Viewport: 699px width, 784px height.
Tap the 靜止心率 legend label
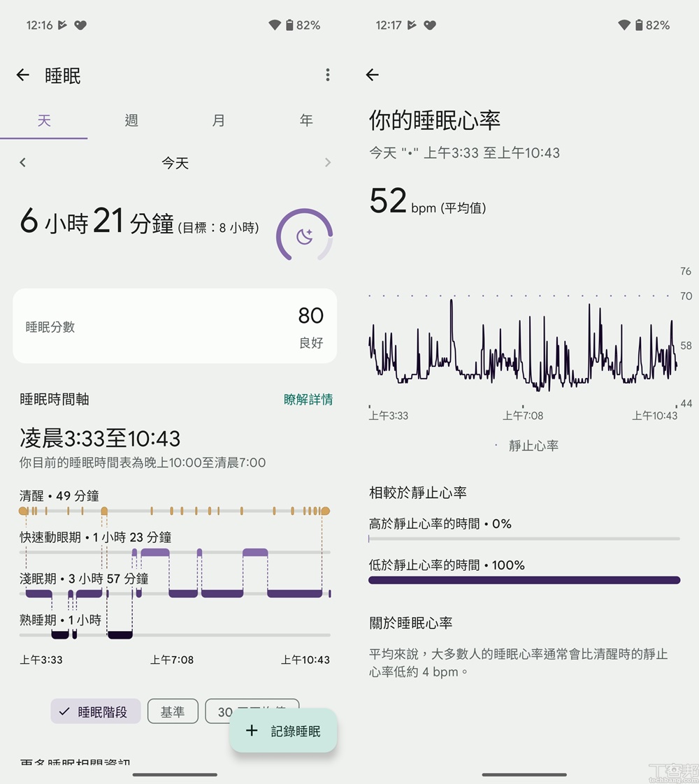point(533,446)
